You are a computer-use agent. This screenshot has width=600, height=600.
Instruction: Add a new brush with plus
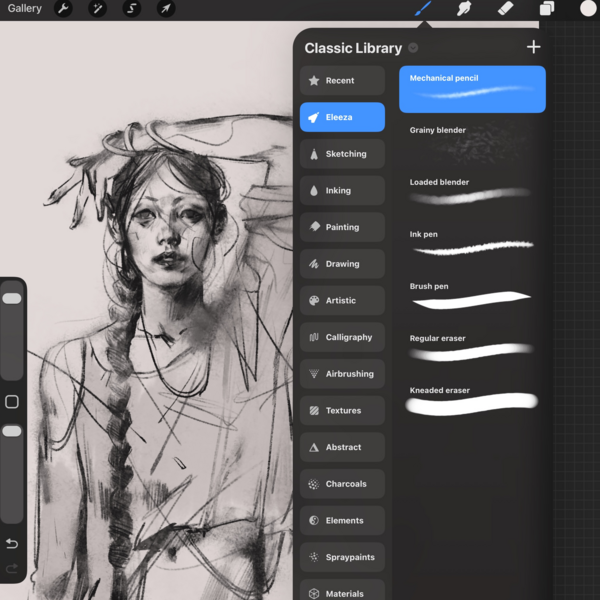(533, 47)
